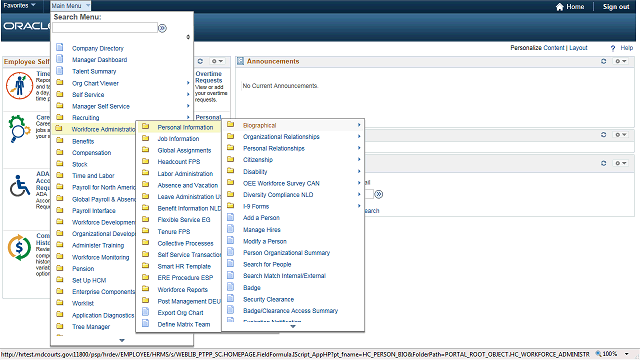Expand the Biographical submenu arrow
The height and width of the screenshot is (360, 640).
359,125
